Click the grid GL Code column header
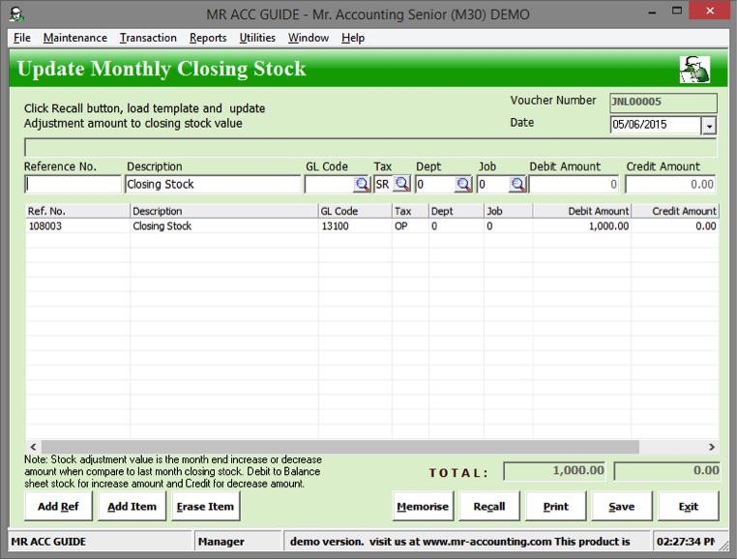The height and width of the screenshot is (560, 737). 355,211
